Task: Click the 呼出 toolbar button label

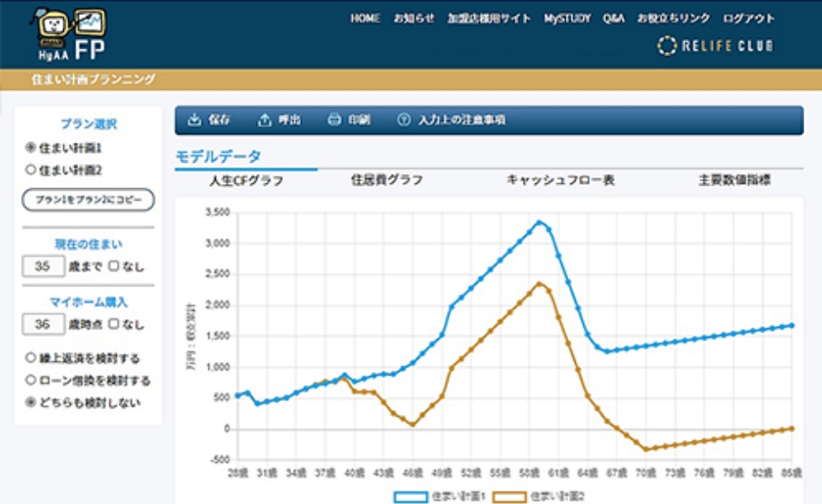Action: pos(289,120)
